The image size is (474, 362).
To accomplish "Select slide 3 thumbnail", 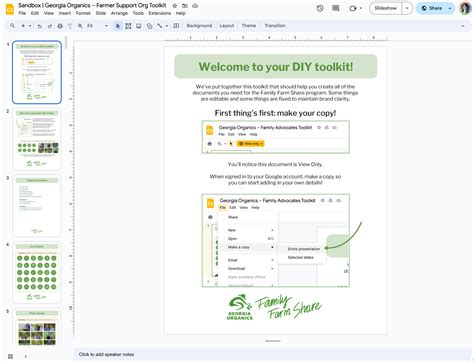I will (x=37, y=206).
